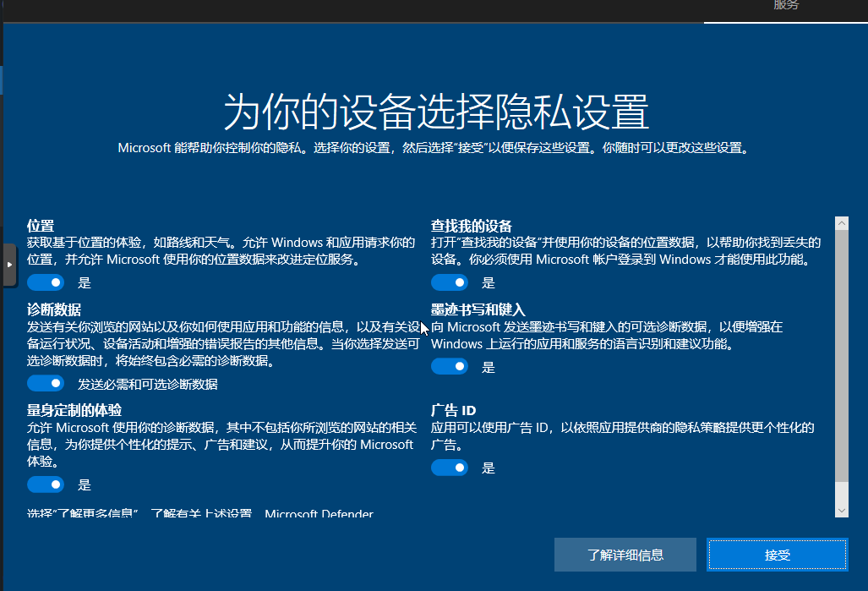Image resolution: width=868 pixels, height=591 pixels.
Task: Disable the 诊断数据 toggle switch
Action: pos(46,384)
